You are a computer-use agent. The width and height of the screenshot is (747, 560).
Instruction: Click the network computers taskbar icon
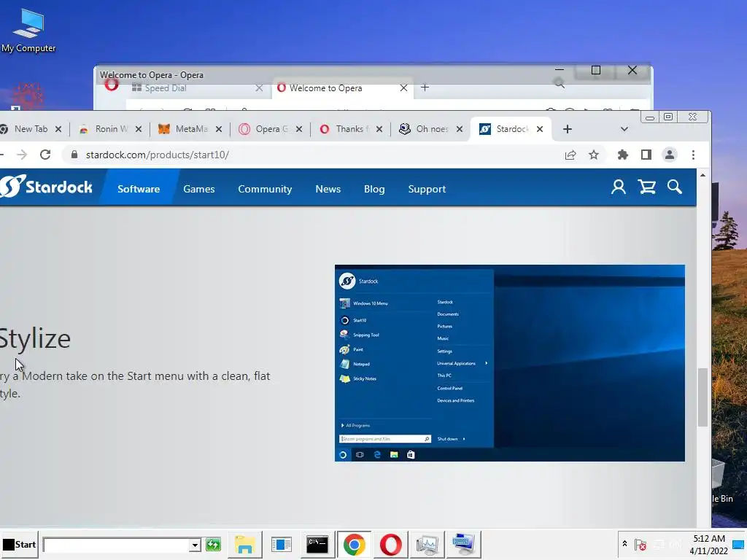point(463,544)
